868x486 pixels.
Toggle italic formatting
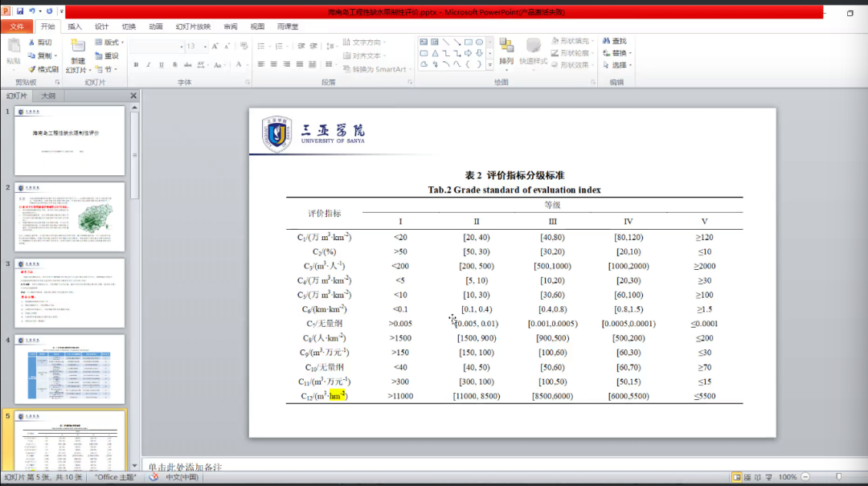[x=148, y=64]
